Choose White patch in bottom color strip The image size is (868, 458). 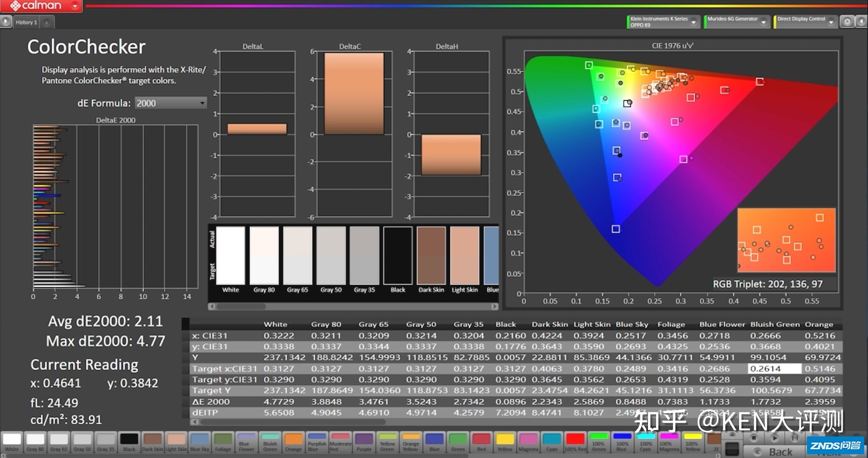[12, 442]
